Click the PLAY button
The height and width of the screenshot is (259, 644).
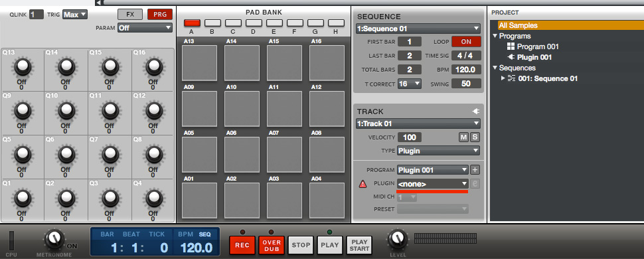(329, 245)
